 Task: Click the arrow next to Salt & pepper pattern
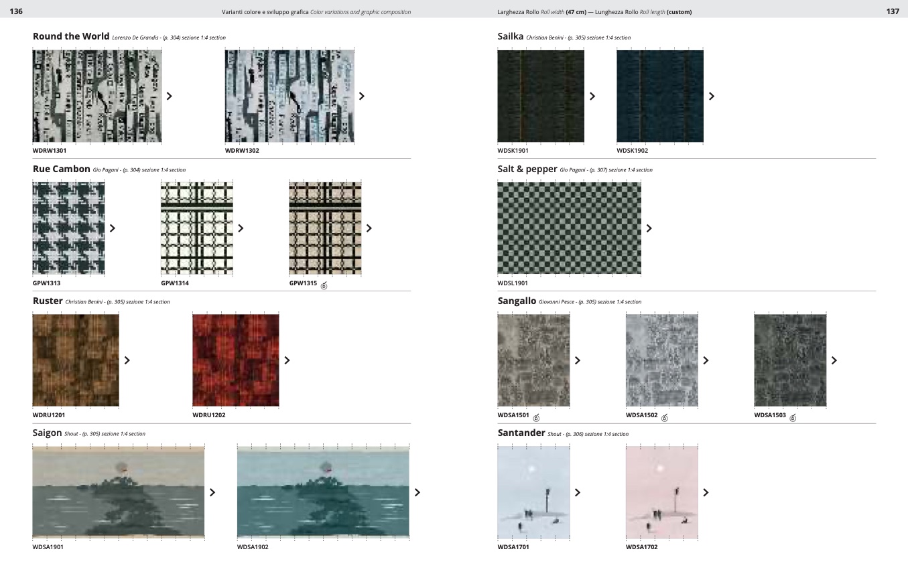click(x=649, y=228)
